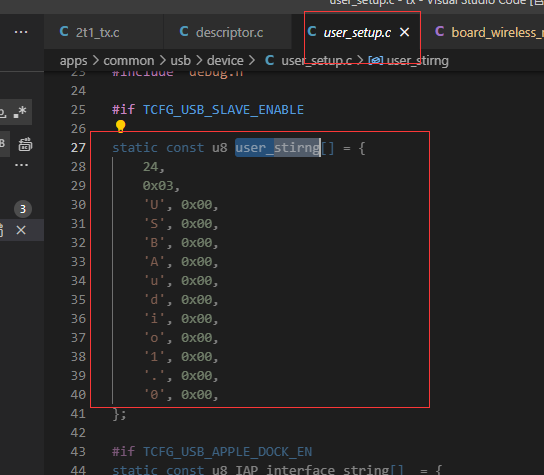Image resolution: width=544 pixels, height=475 pixels.
Task: Click TCFG_USB_APPLE_DOCK_EN on line 43
Action: click(x=228, y=452)
